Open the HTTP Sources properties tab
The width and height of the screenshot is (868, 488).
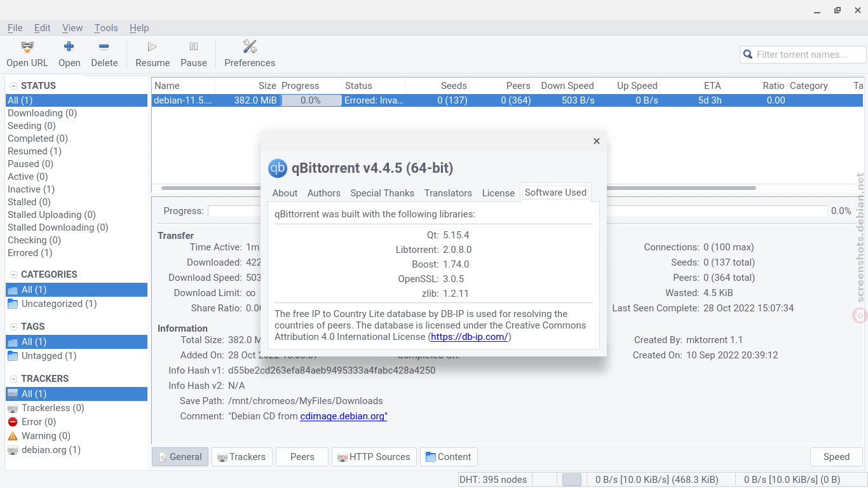(374, 457)
